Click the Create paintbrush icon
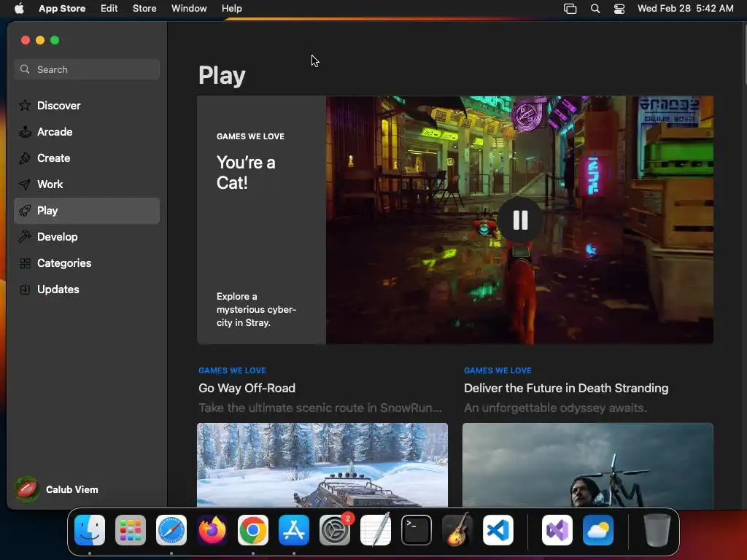This screenshot has height=560, width=747. tap(25, 158)
